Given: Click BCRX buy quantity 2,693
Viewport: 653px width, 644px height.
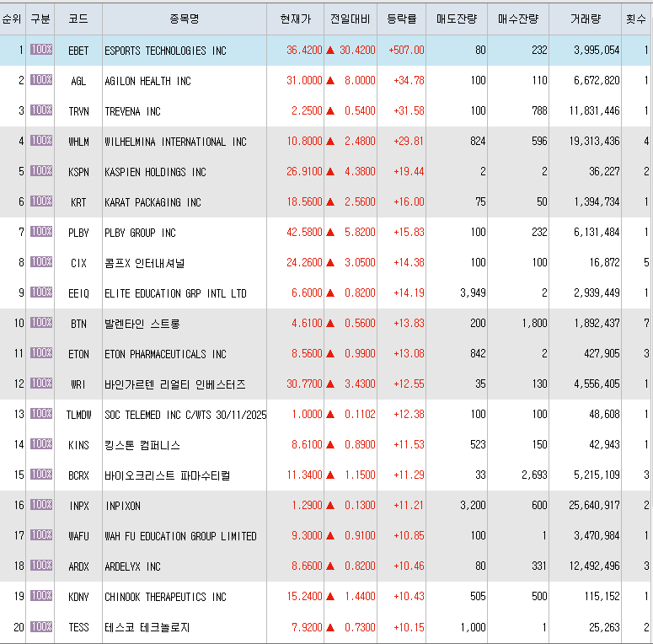Looking at the screenshot, I should 534,475.
